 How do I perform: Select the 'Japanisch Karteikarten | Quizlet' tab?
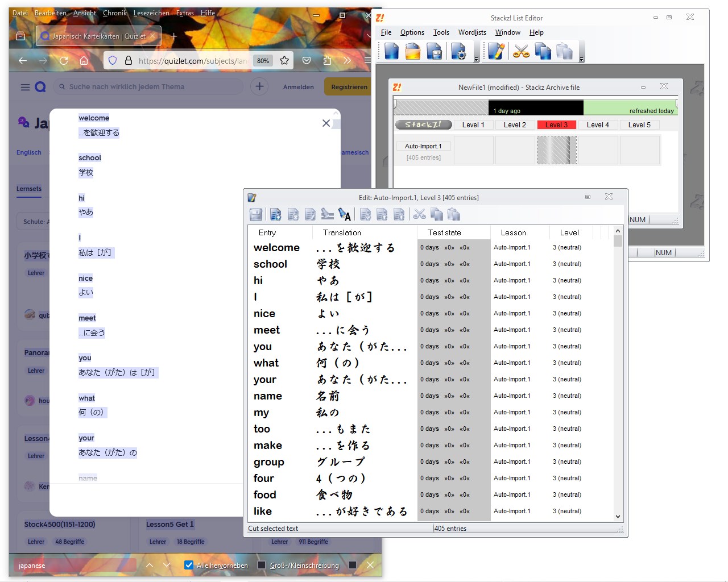(x=98, y=36)
